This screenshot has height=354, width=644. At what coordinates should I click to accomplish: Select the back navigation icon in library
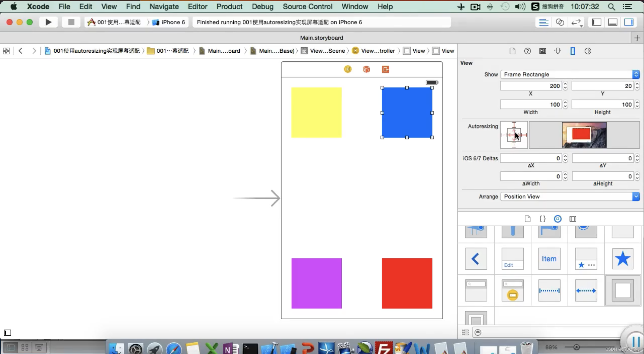click(476, 259)
